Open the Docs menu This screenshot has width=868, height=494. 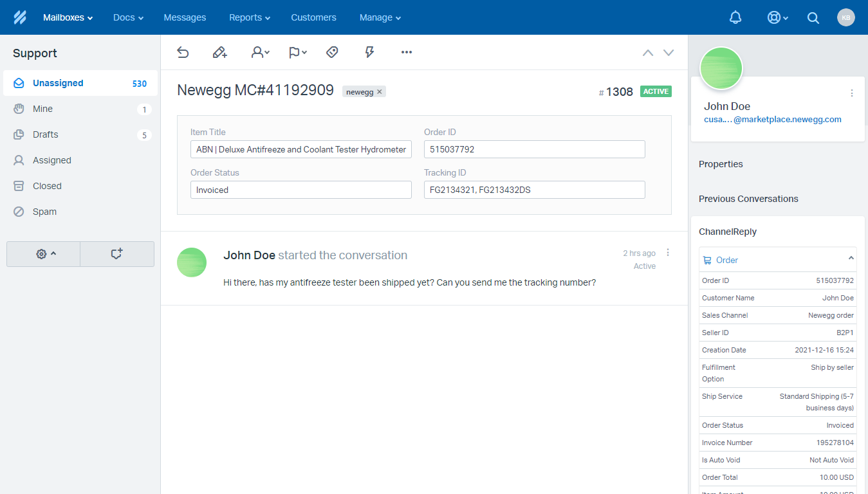pos(128,17)
